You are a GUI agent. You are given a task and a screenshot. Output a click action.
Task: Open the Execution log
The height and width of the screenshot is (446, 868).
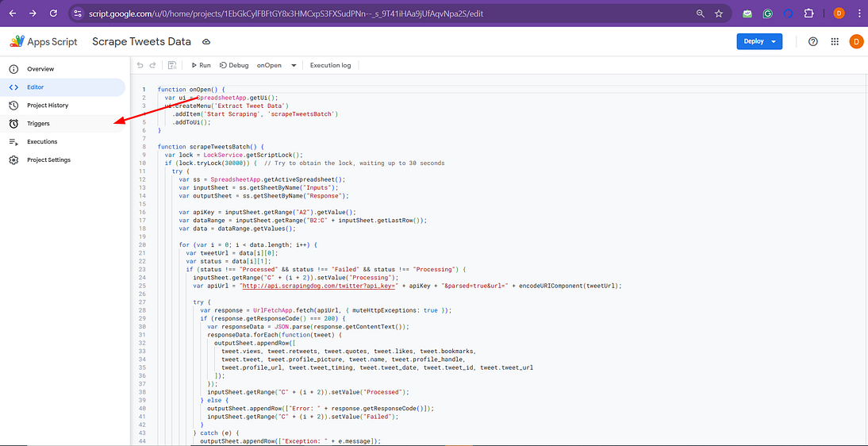pyautogui.click(x=331, y=65)
